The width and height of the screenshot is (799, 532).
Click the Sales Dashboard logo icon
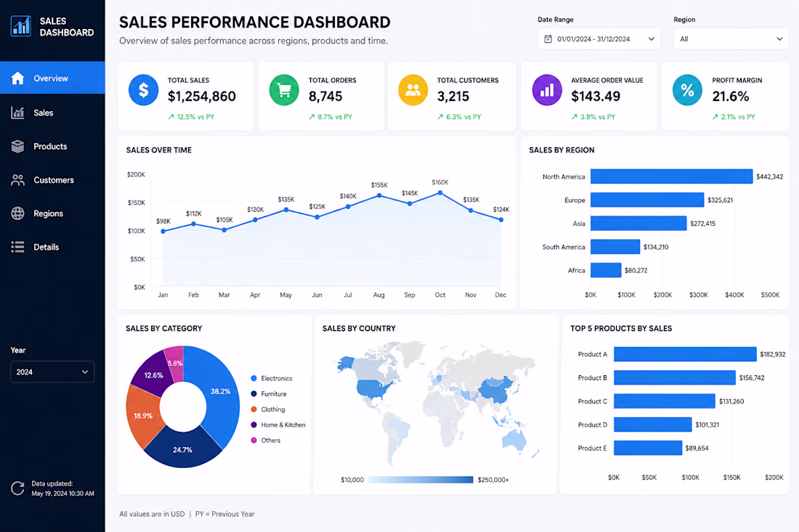[x=21, y=26]
